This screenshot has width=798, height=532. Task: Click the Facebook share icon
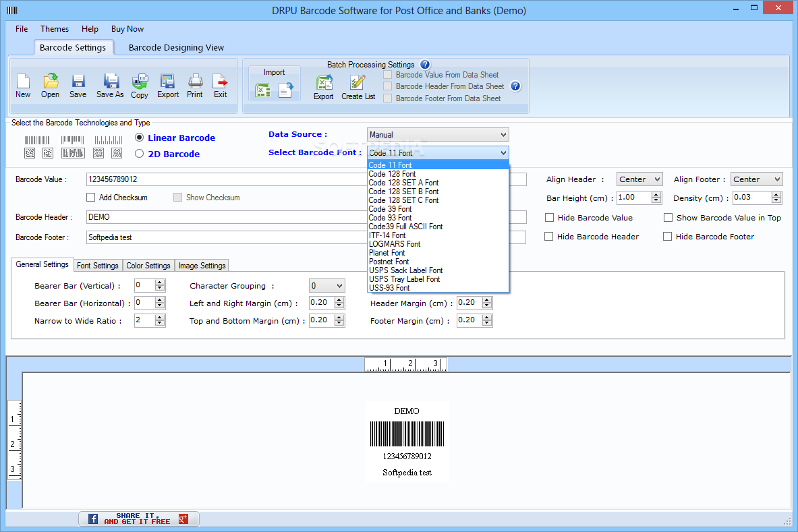[93, 519]
